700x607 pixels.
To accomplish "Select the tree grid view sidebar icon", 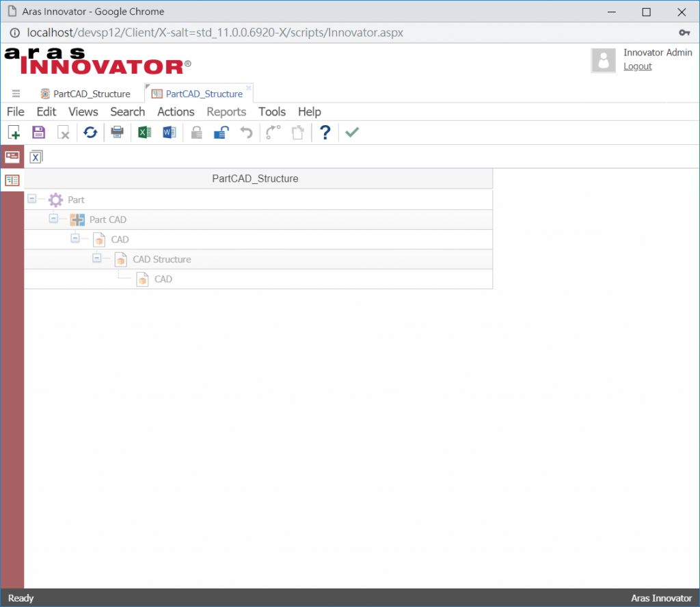I will [12, 180].
